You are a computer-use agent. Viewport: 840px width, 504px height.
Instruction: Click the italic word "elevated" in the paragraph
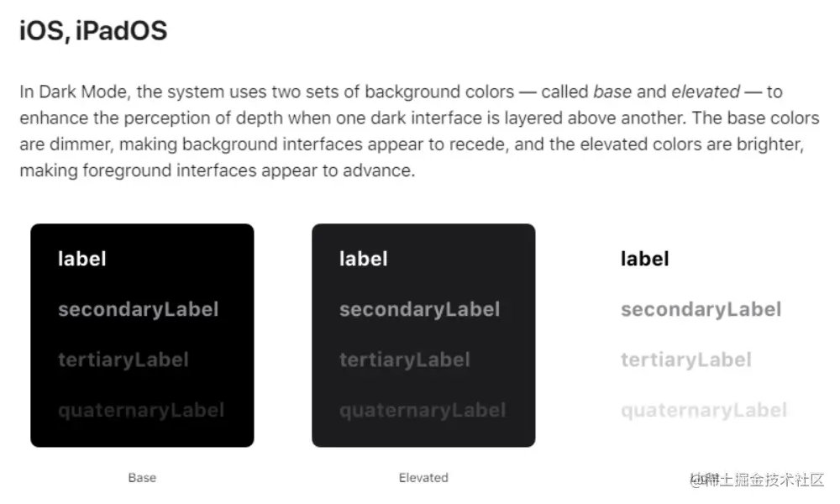coord(706,92)
